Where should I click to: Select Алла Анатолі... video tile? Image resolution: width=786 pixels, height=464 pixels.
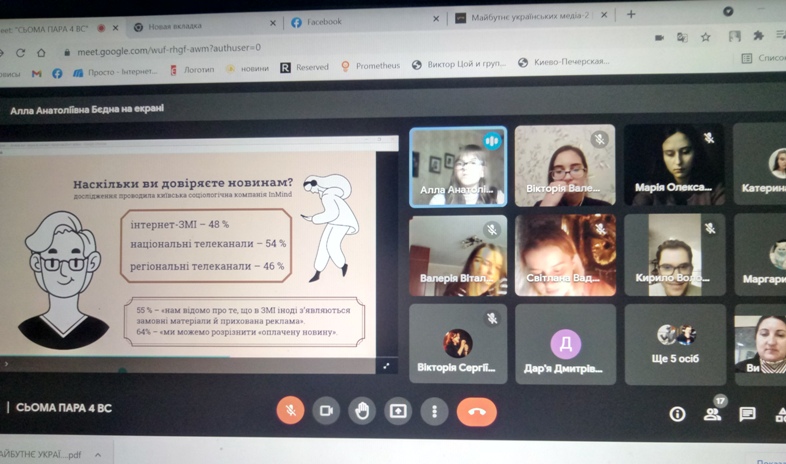[458, 166]
